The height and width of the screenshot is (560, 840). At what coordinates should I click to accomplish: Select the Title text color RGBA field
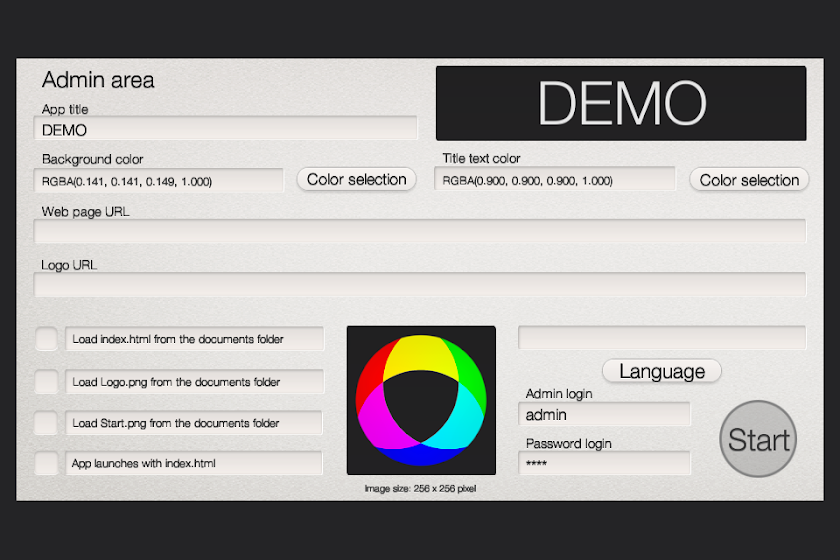coord(555,179)
